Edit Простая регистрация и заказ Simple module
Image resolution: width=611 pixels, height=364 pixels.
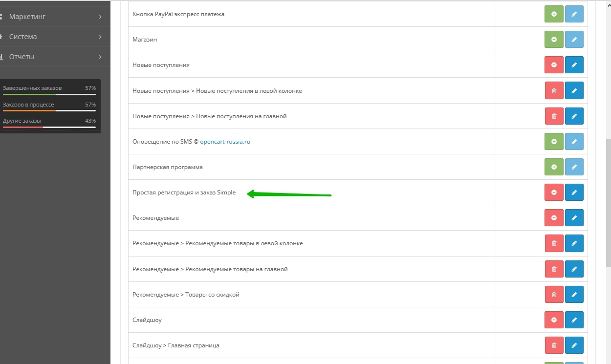[x=574, y=193]
